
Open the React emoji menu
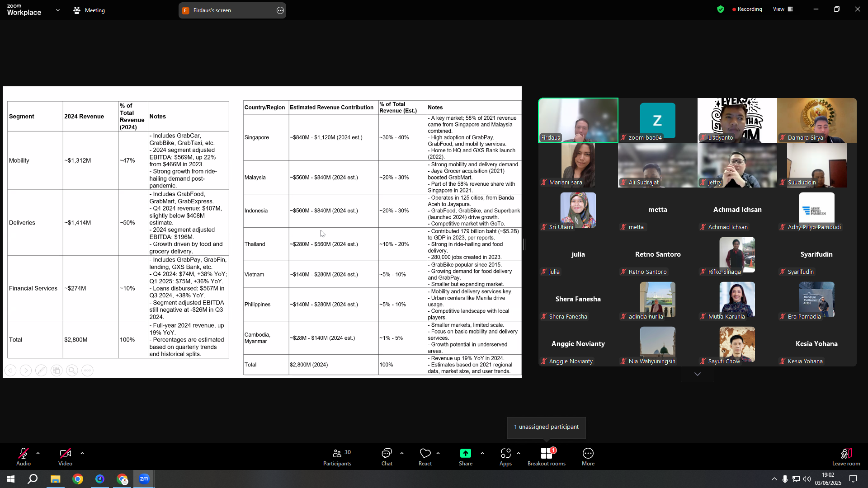tap(425, 457)
